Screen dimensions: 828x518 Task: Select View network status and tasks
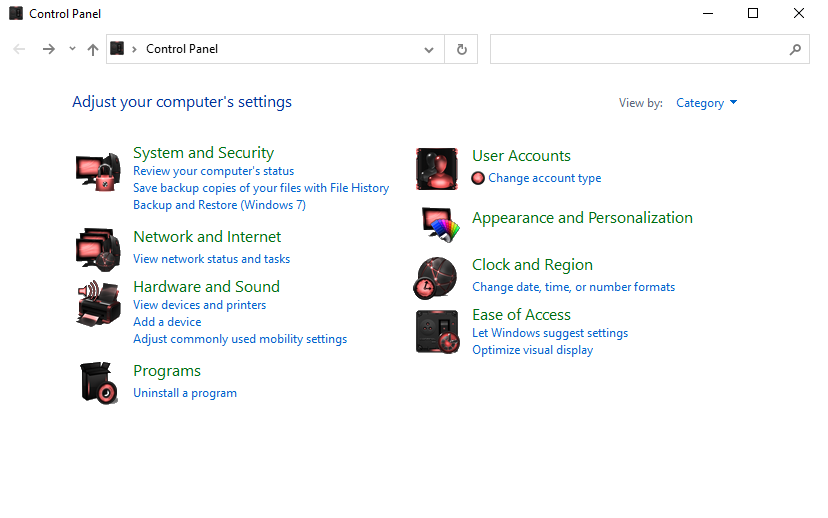(211, 259)
